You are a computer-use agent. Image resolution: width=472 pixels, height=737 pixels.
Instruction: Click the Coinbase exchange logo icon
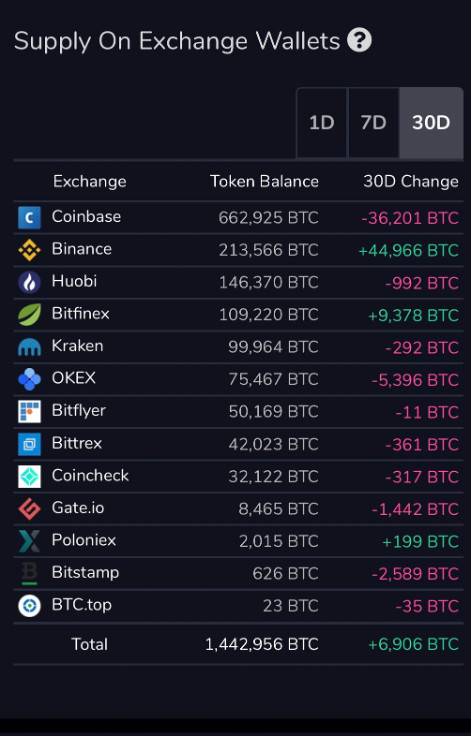pos(29,218)
